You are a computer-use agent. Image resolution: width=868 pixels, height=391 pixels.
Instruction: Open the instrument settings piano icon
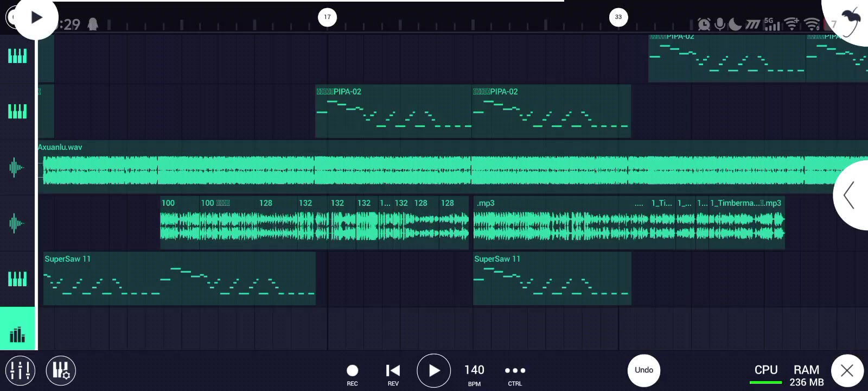(61, 370)
